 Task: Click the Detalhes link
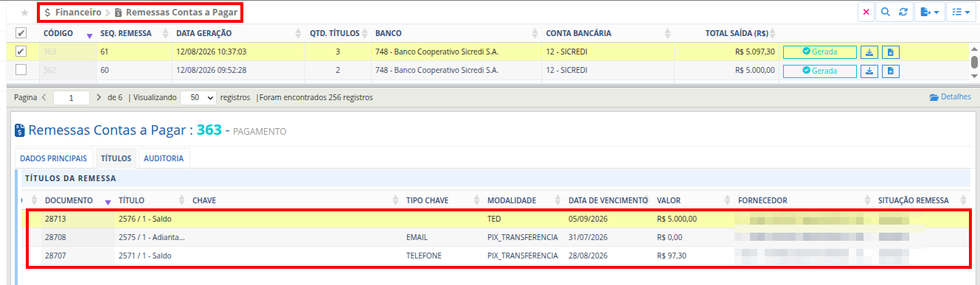coord(951,97)
